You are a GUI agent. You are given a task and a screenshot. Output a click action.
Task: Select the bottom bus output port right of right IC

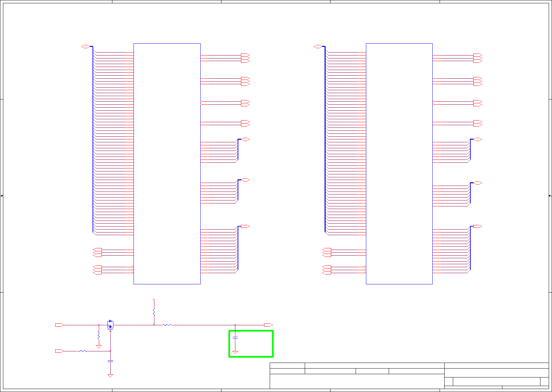coord(478,226)
